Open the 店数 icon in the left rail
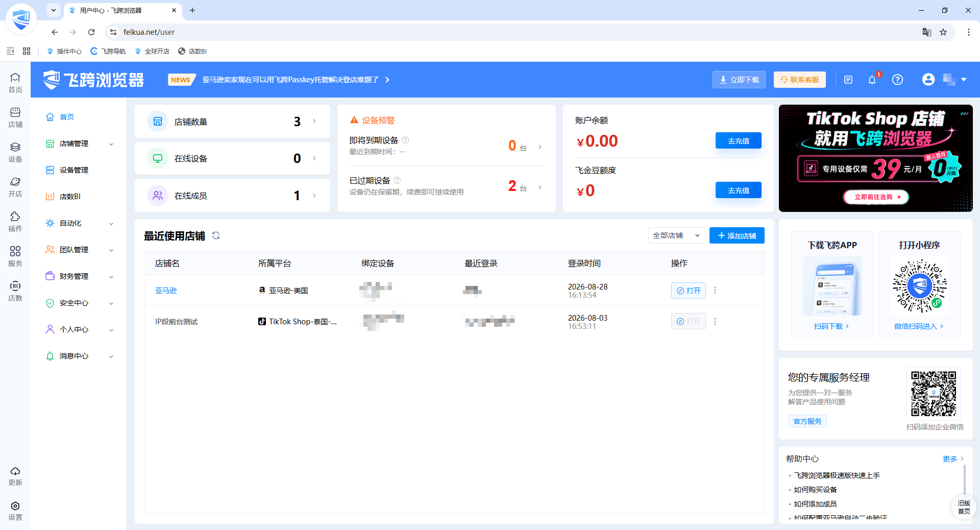980x530 pixels. point(15,291)
